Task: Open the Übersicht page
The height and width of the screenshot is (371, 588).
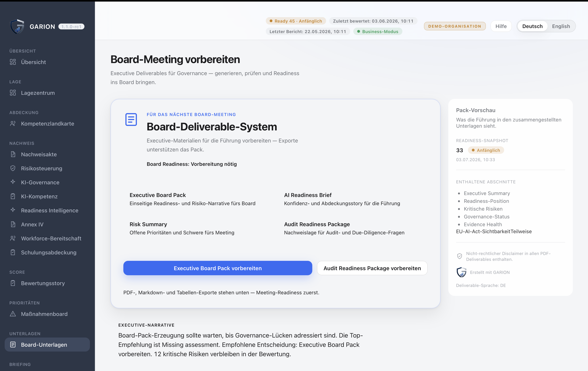Action: click(47, 62)
